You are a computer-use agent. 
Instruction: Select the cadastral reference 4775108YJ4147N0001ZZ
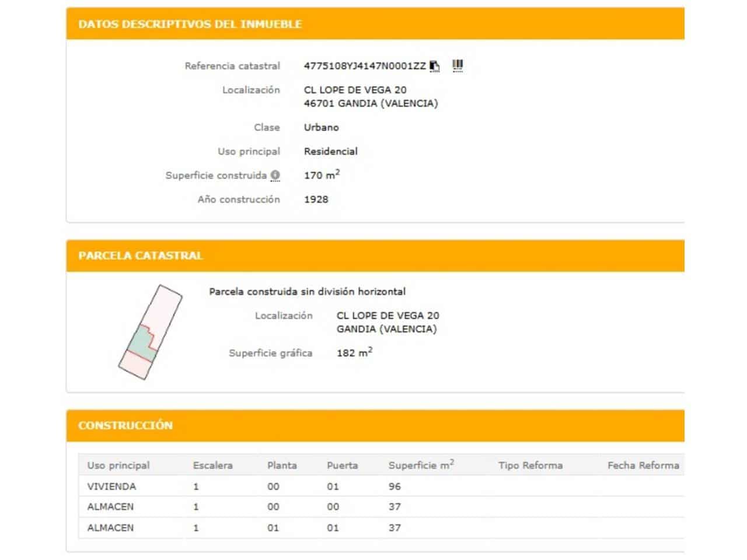(x=365, y=66)
